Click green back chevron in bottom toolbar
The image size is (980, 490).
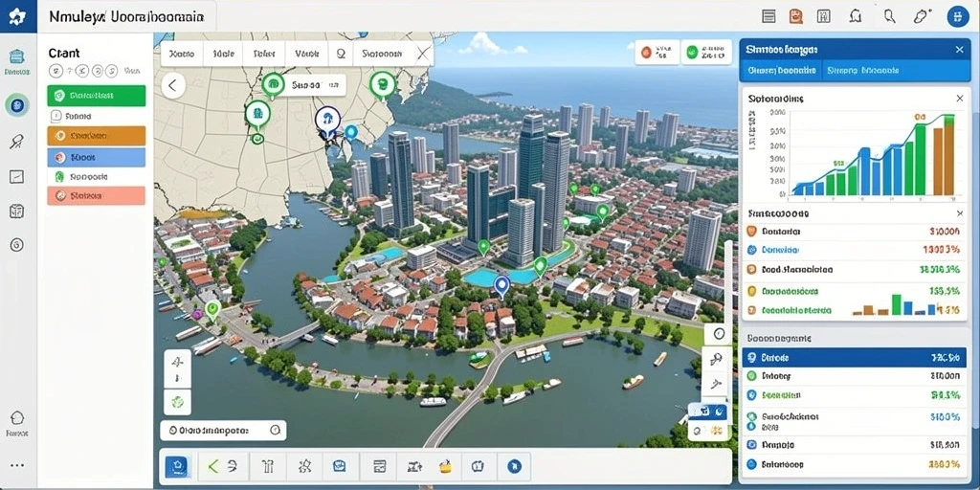click(x=213, y=466)
